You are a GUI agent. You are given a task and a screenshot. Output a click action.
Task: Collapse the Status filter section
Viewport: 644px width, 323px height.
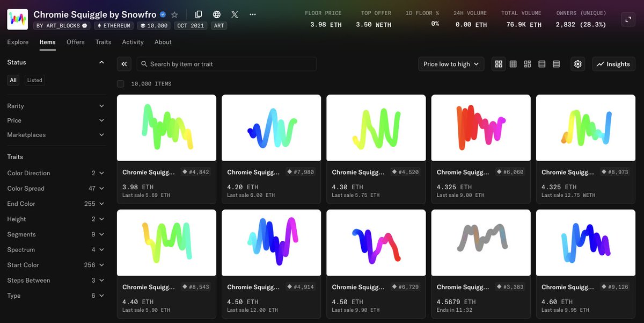point(101,62)
